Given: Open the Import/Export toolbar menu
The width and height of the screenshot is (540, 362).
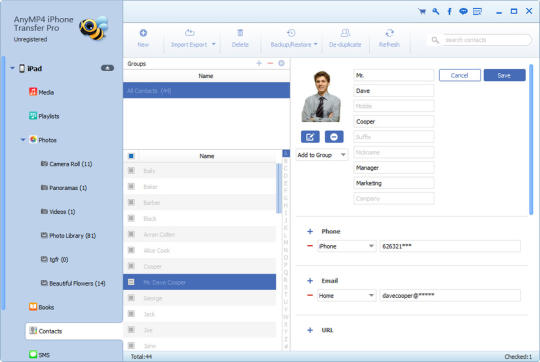Looking at the screenshot, I should [x=193, y=39].
